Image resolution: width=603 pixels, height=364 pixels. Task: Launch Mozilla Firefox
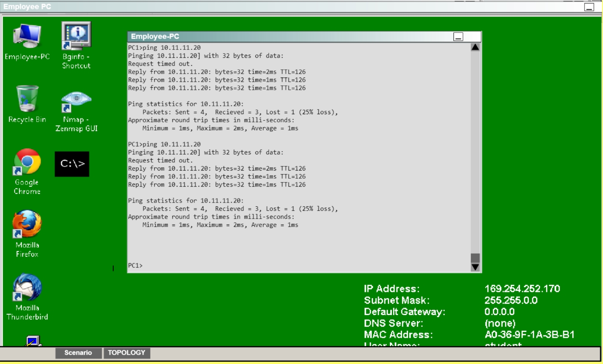coord(27,225)
